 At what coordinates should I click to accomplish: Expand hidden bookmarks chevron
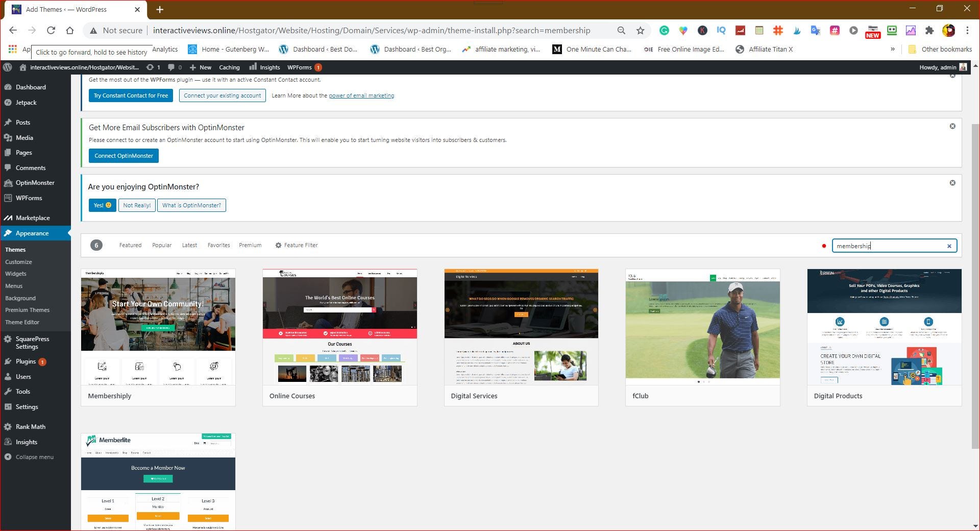coord(892,49)
